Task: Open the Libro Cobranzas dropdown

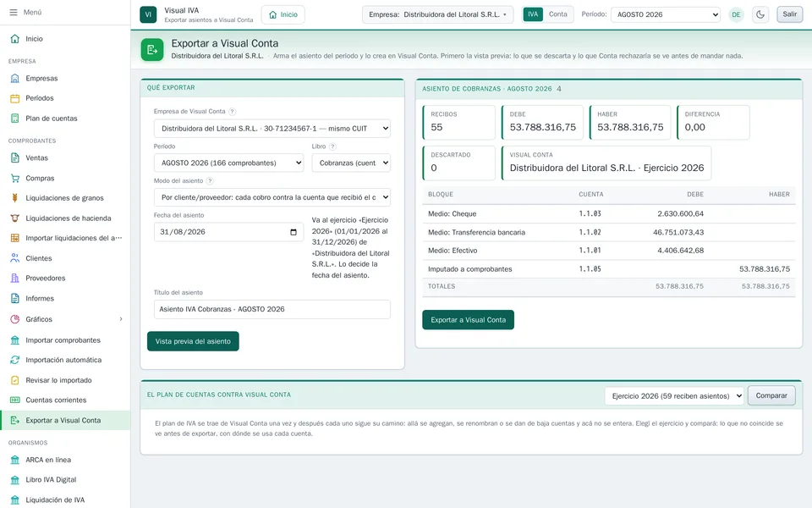Action: [x=351, y=163]
